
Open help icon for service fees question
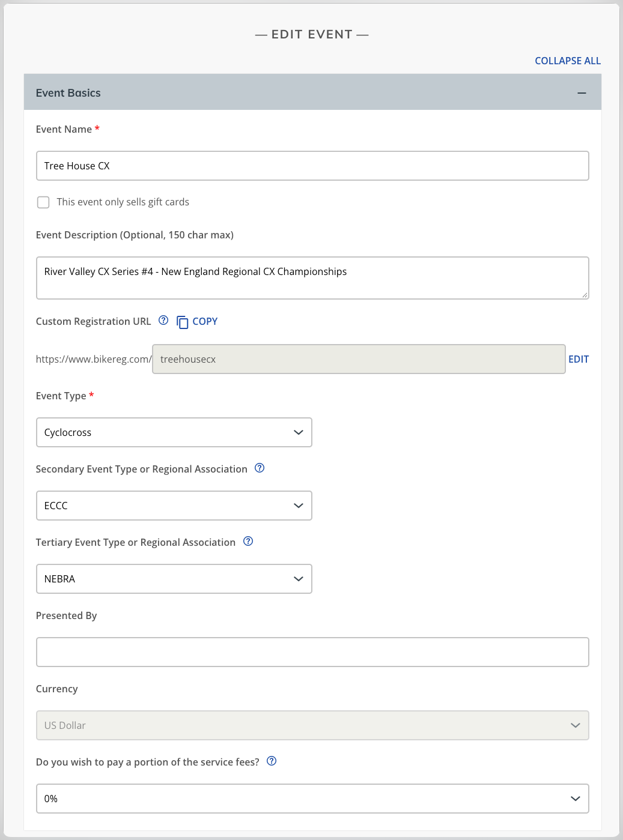272,761
